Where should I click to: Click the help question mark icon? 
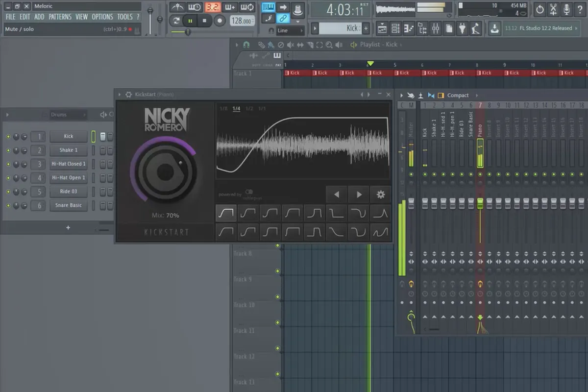580,9
